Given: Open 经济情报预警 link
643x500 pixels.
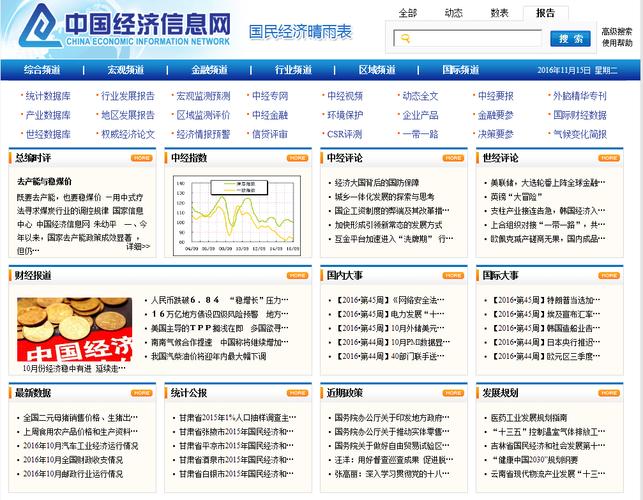Looking at the screenshot, I should click(203, 134).
